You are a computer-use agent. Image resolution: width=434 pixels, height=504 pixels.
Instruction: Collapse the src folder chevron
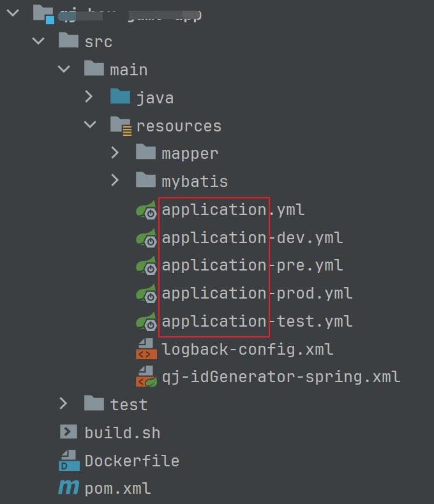tap(38, 41)
